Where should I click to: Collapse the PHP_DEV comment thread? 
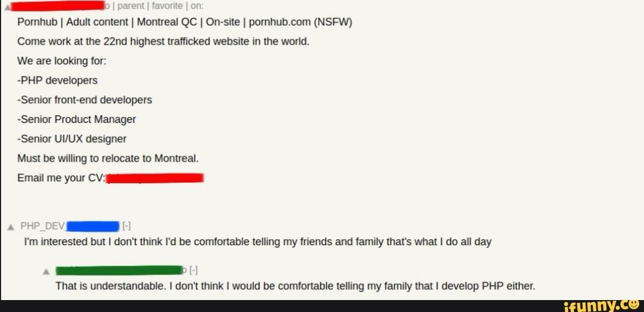point(126,226)
